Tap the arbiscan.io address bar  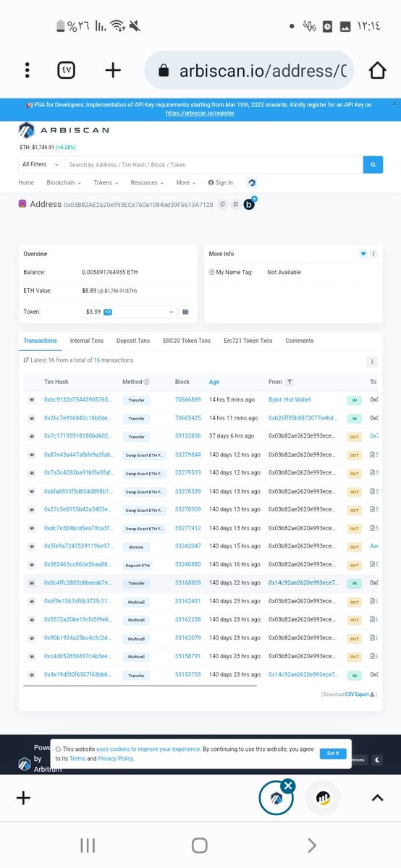click(x=250, y=71)
